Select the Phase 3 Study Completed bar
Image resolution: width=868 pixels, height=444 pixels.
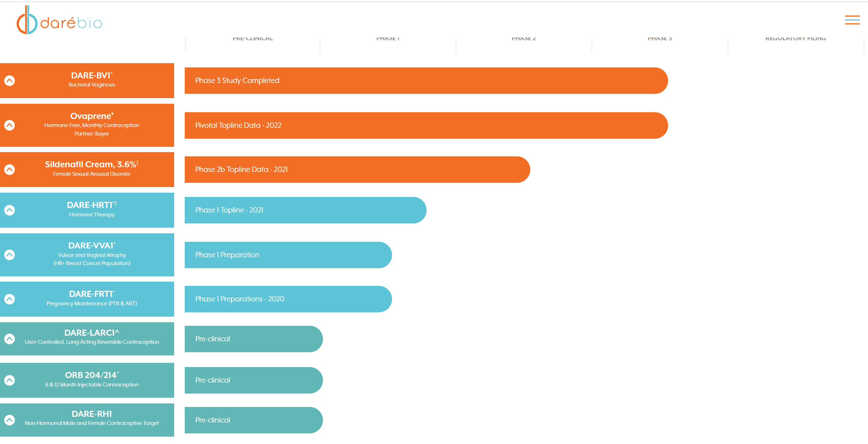[x=426, y=81]
